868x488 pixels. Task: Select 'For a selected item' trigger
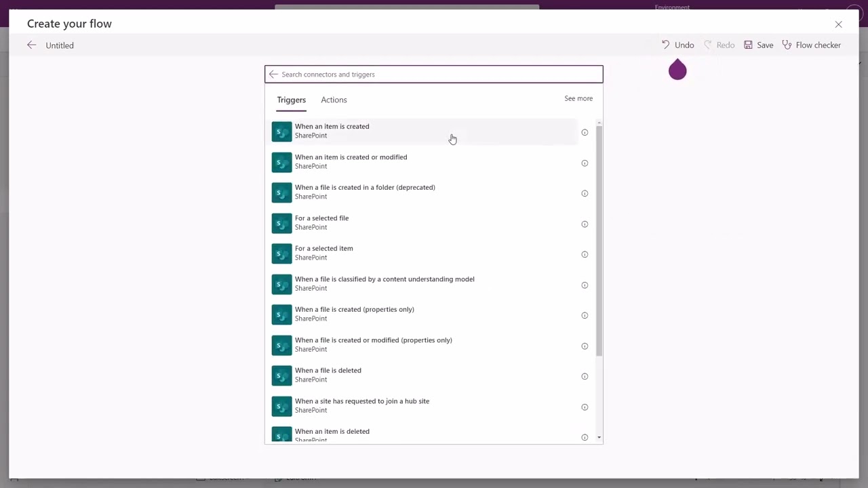pyautogui.click(x=424, y=253)
